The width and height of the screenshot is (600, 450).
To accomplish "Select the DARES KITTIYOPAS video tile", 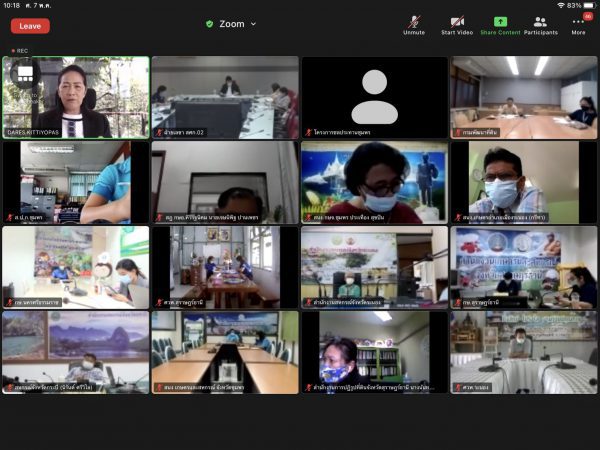I will point(76,96).
